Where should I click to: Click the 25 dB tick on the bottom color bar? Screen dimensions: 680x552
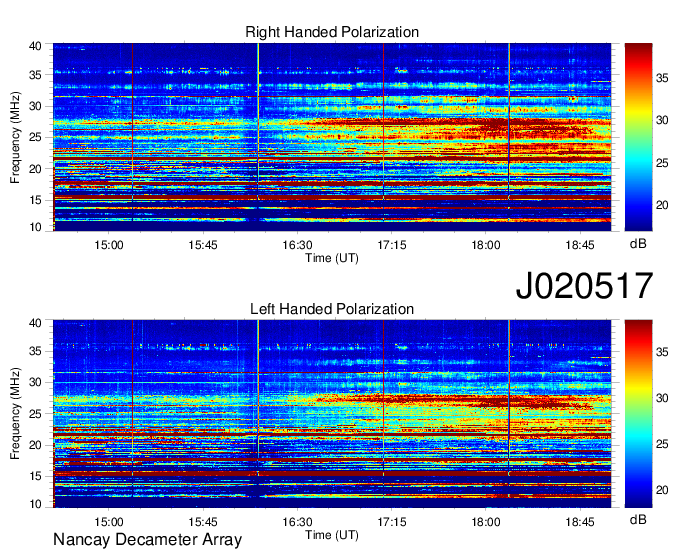click(x=662, y=444)
